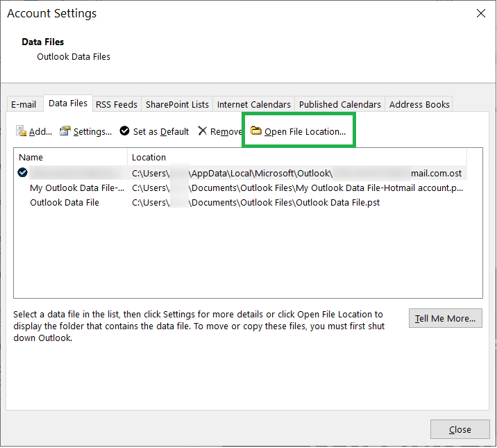Click the Hotmail account file location path
The width and height of the screenshot is (497, 448).
[297, 188]
